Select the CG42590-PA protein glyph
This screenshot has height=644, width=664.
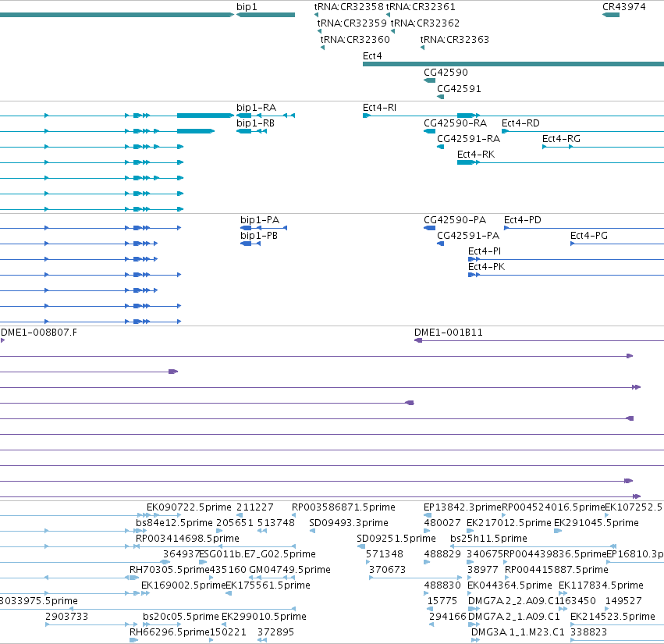pyautogui.click(x=429, y=228)
